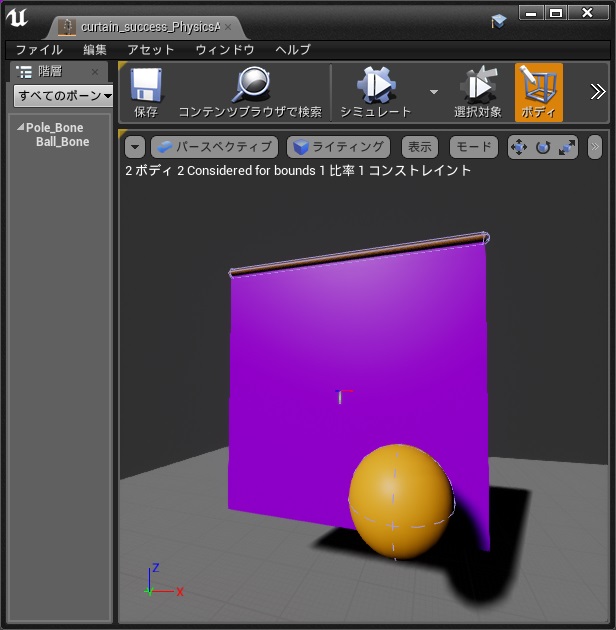The width and height of the screenshot is (616, 630).
Task: Find asset in Content Browser magnifier icon
Action: [x=250, y=93]
